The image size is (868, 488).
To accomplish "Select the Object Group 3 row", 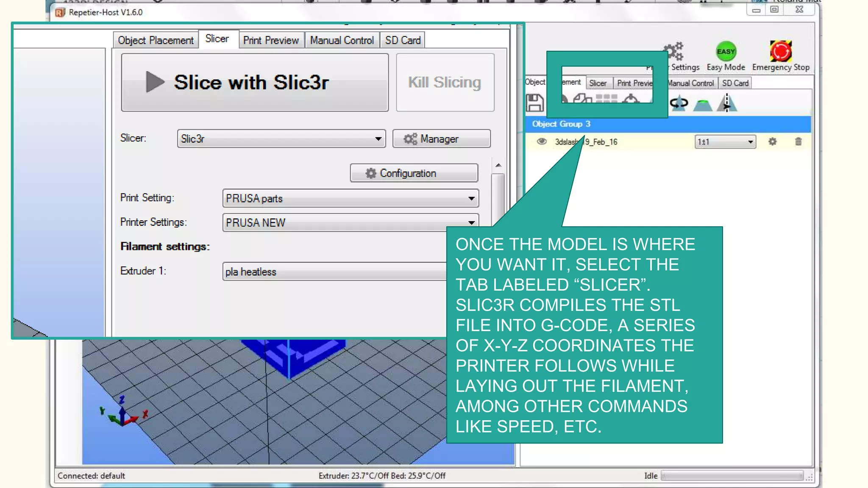I will click(x=668, y=124).
